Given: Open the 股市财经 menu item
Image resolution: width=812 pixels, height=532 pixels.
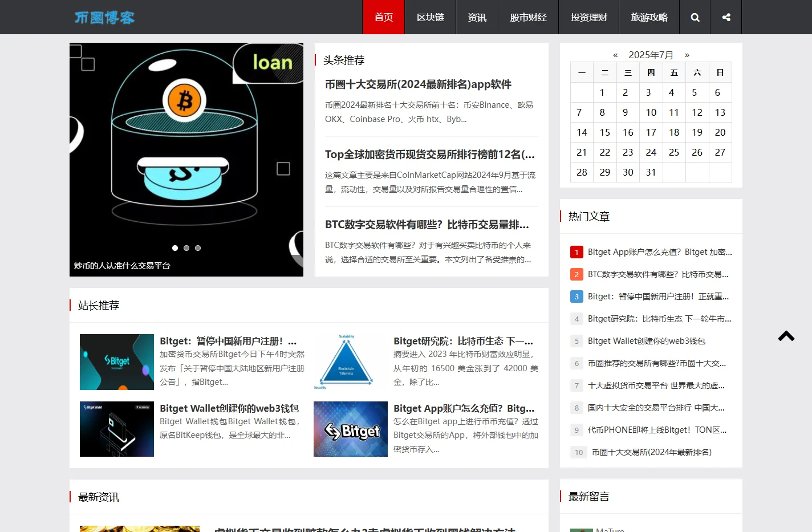Looking at the screenshot, I should pyautogui.click(x=529, y=17).
